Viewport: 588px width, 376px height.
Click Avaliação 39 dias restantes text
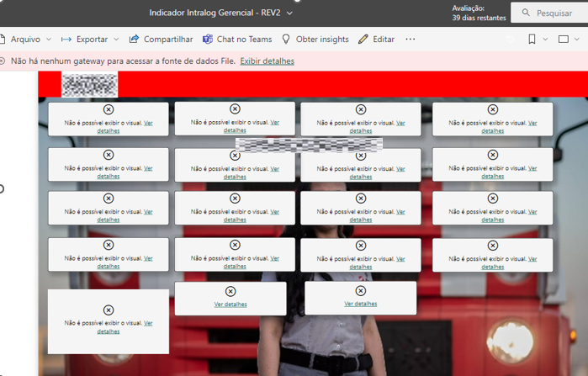click(479, 13)
